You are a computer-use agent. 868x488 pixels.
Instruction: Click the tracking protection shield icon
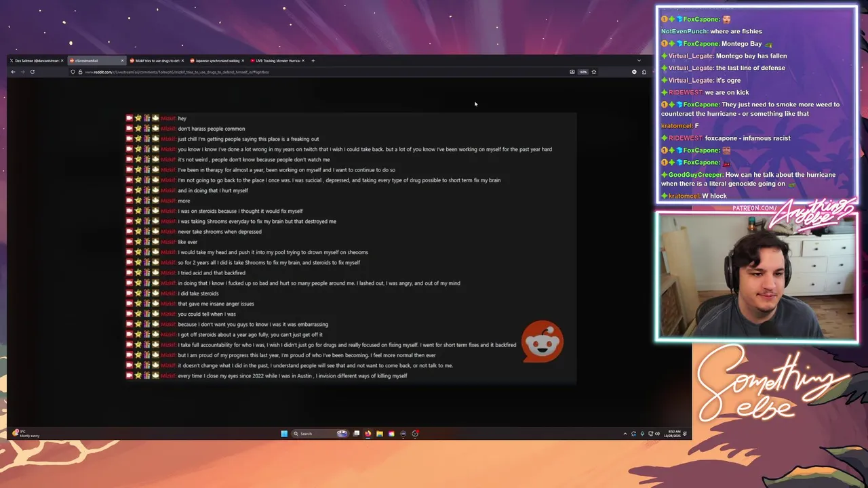coord(73,72)
